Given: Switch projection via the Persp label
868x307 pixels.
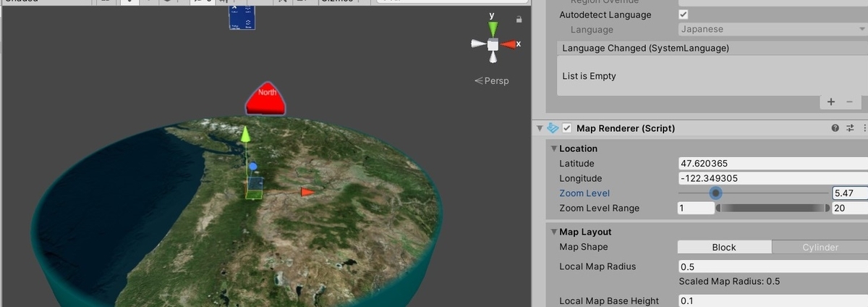Looking at the screenshot, I should pyautogui.click(x=492, y=80).
